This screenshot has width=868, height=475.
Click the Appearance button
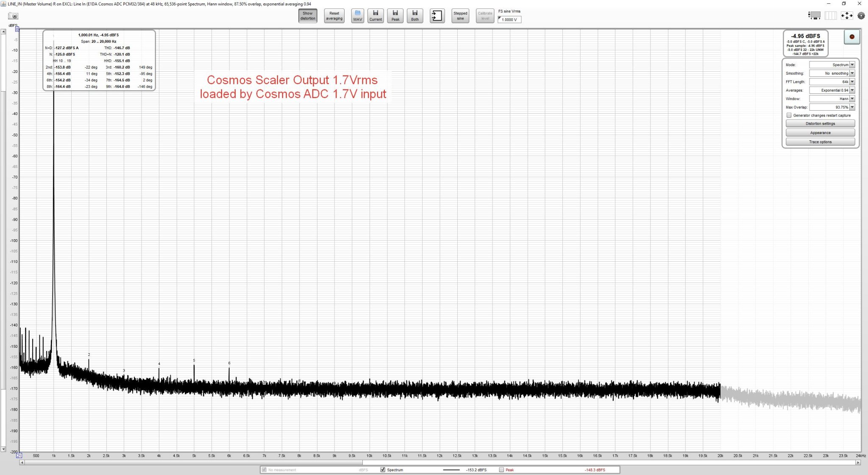[820, 133]
